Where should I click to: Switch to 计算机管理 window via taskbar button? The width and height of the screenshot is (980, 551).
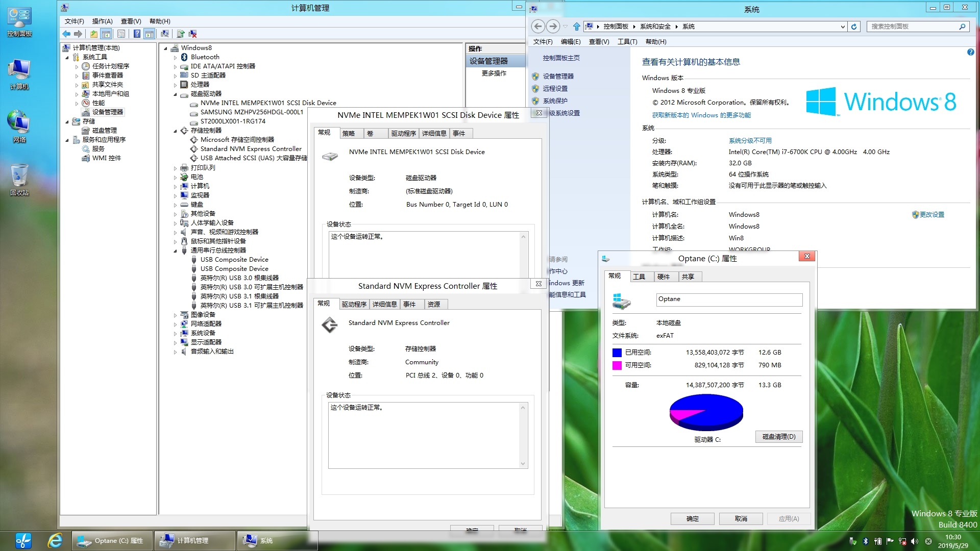pos(194,541)
